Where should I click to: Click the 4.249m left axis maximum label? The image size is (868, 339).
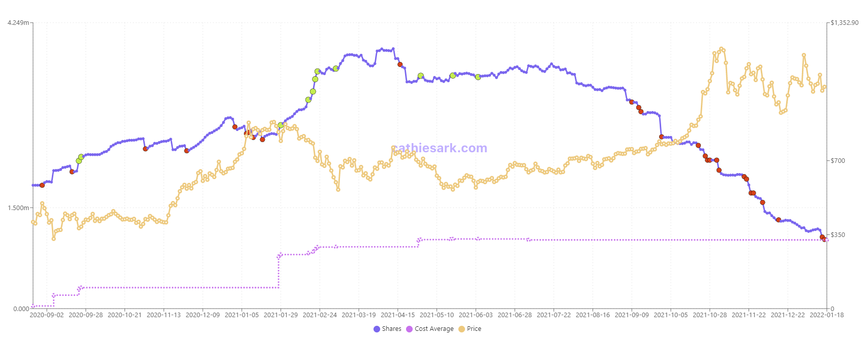(18, 23)
